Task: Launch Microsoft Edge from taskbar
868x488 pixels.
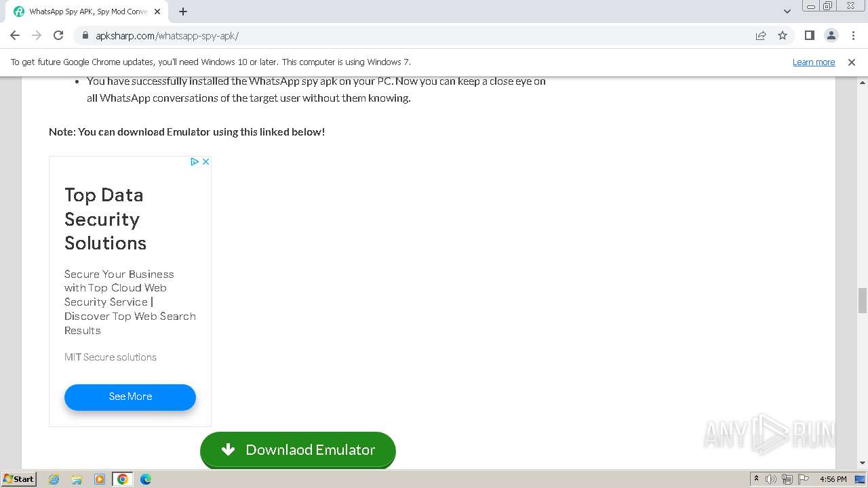Action: 145,479
